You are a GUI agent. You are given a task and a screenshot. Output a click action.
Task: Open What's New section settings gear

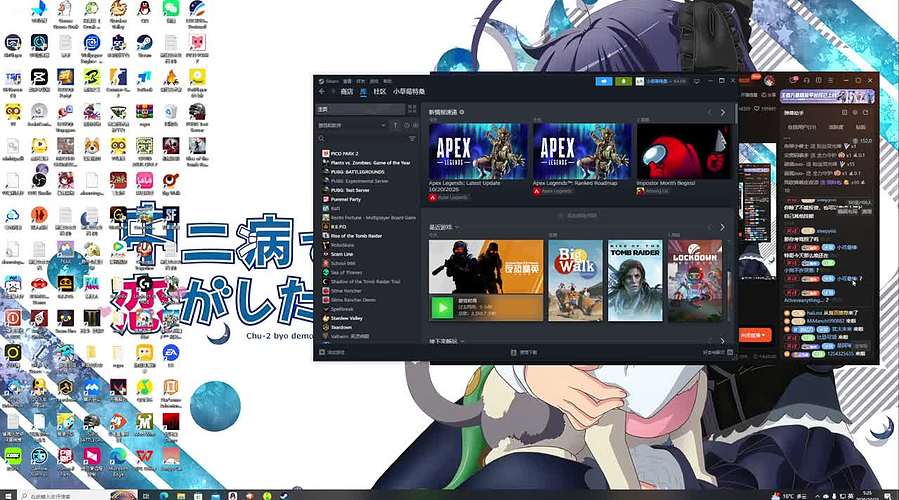[462, 112]
